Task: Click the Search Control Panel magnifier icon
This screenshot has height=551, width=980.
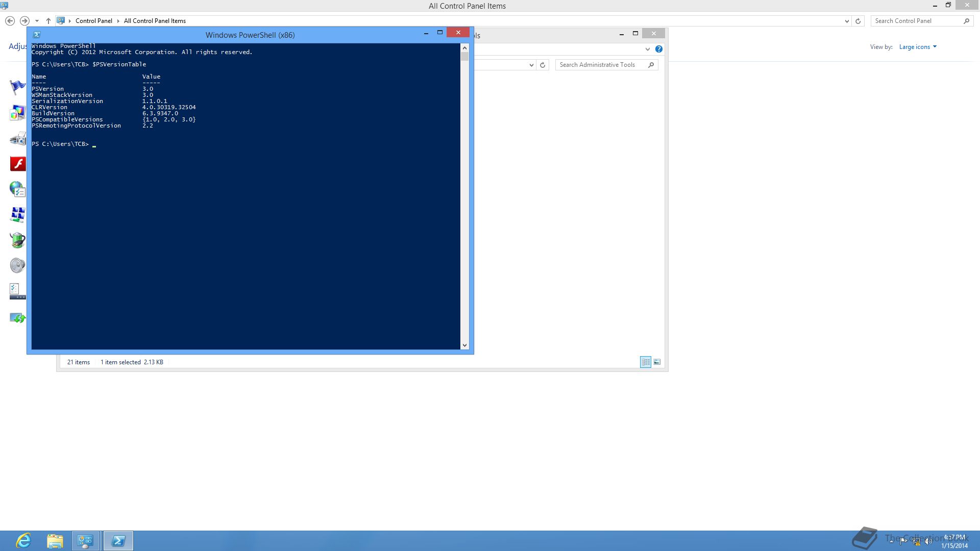Action: pyautogui.click(x=966, y=21)
